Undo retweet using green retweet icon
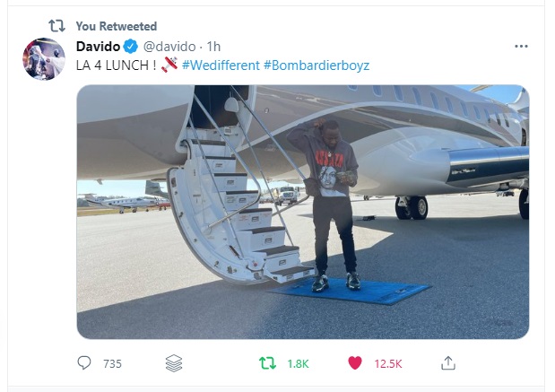 (x=267, y=363)
